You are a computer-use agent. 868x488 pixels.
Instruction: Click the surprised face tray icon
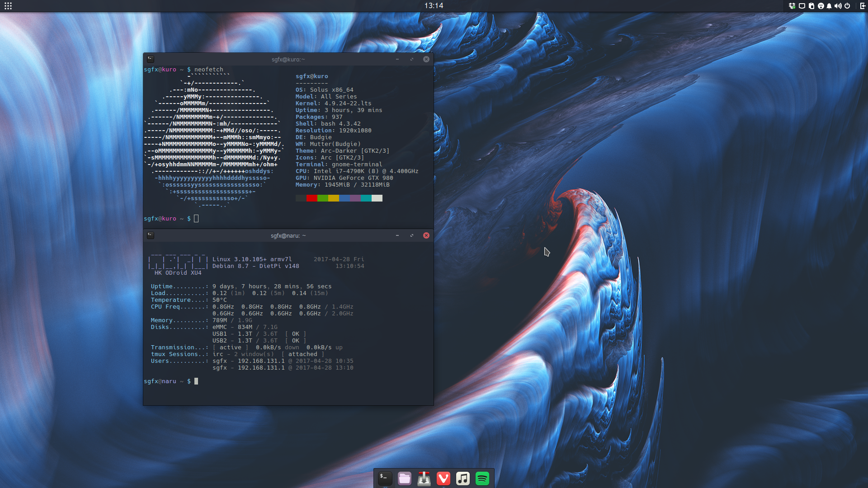[821, 6]
